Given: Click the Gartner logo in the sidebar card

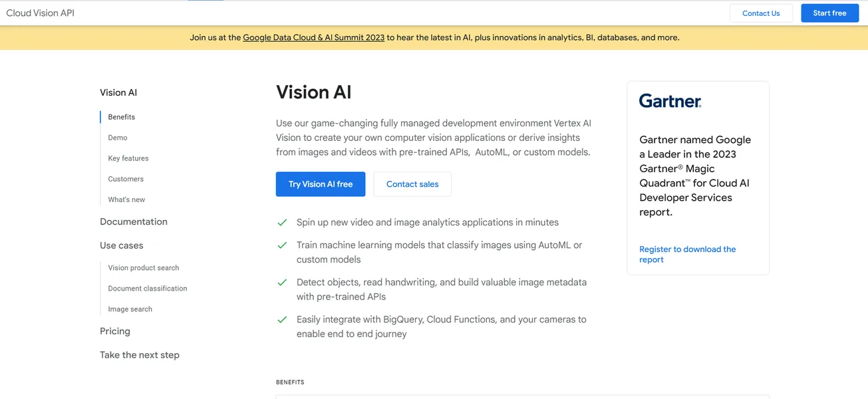Looking at the screenshot, I should (669, 100).
